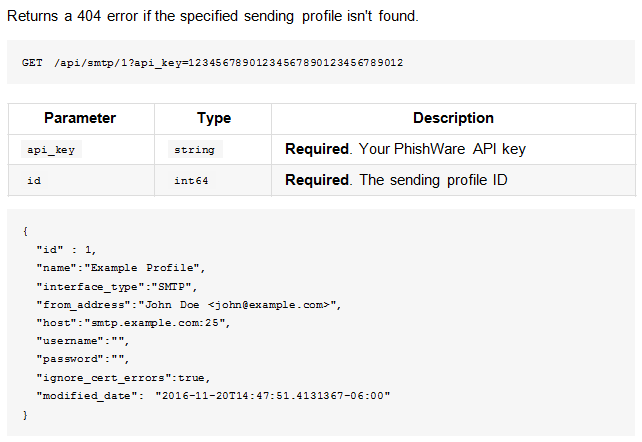Click the "from_address" John Doe line
642x442 pixels.
point(189,305)
